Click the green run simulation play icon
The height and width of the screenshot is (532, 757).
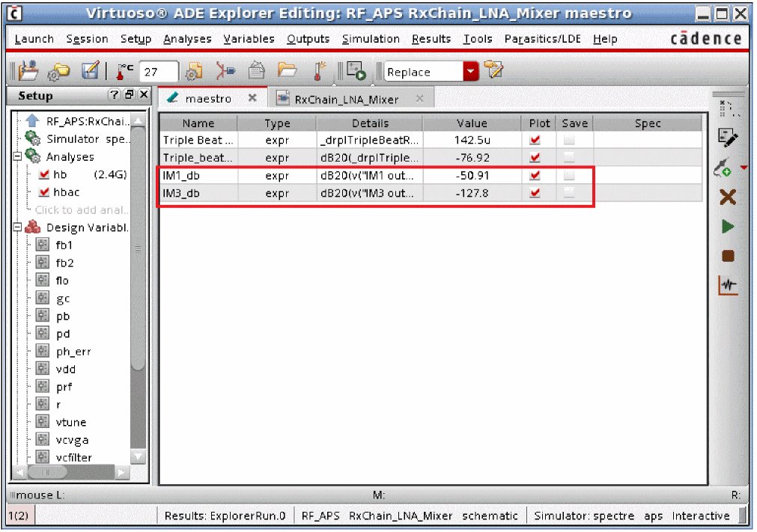click(728, 226)
